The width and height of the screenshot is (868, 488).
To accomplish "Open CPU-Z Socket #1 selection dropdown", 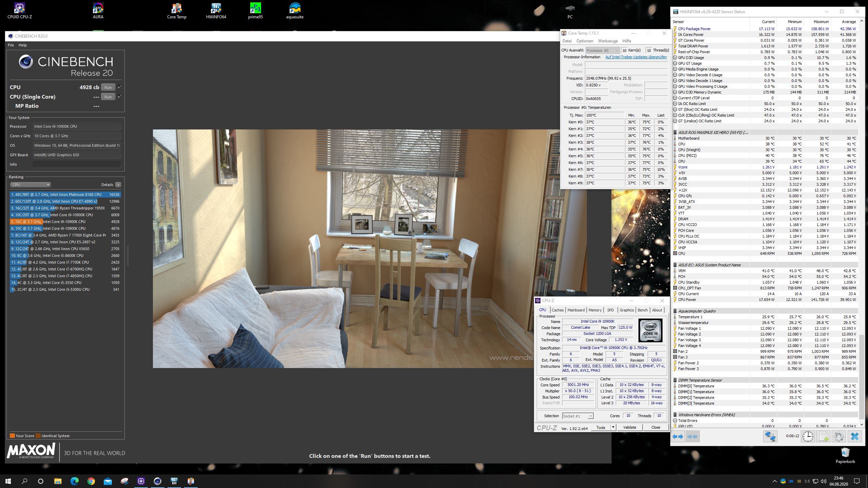I will [x=577, y=416].
